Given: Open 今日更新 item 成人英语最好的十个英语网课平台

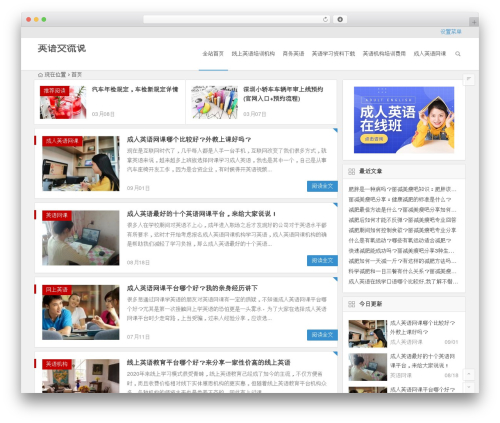Looking at the screenshot, I should (x=423, y=361).
